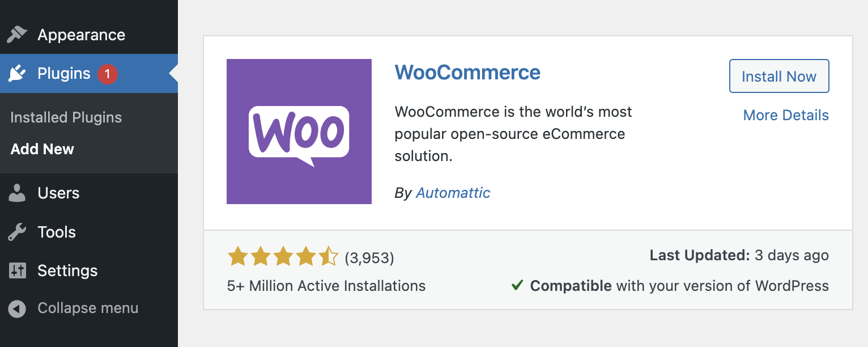The width and height of the screenshot is (868, 347).
Task: Click the star rating for WooCommerce
Action: 283,256
